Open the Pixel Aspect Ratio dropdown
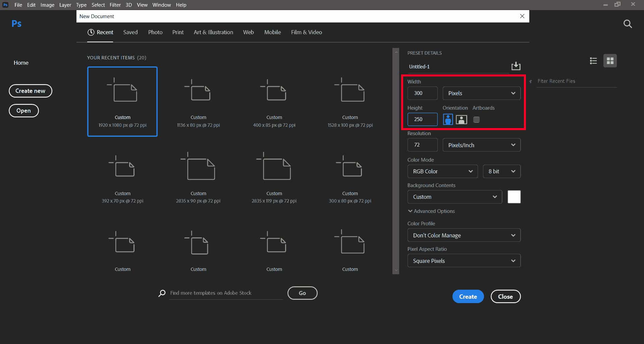644x344 pixels. click(x=464, y=261)
